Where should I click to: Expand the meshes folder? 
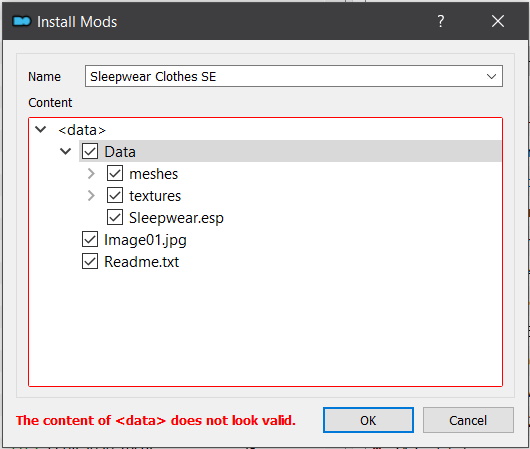(x=91, y=173)
